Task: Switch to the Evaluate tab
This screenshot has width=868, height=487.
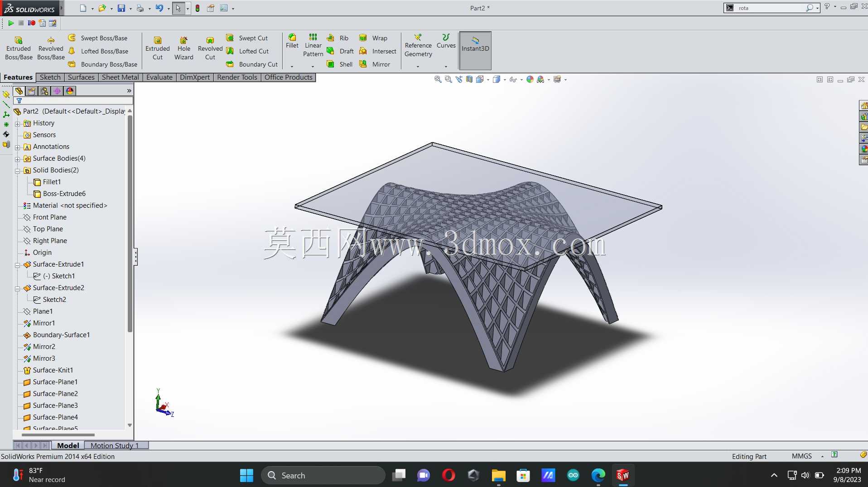Action: coord(159,77)
